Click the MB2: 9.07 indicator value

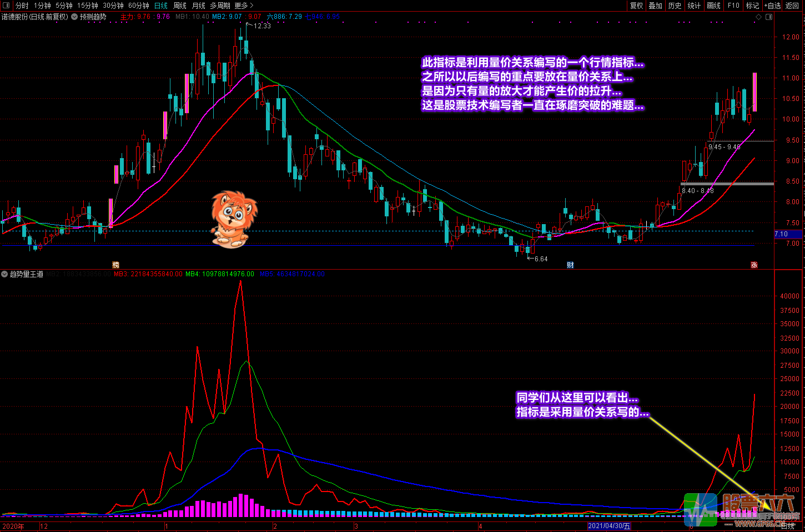pos(228,17)
